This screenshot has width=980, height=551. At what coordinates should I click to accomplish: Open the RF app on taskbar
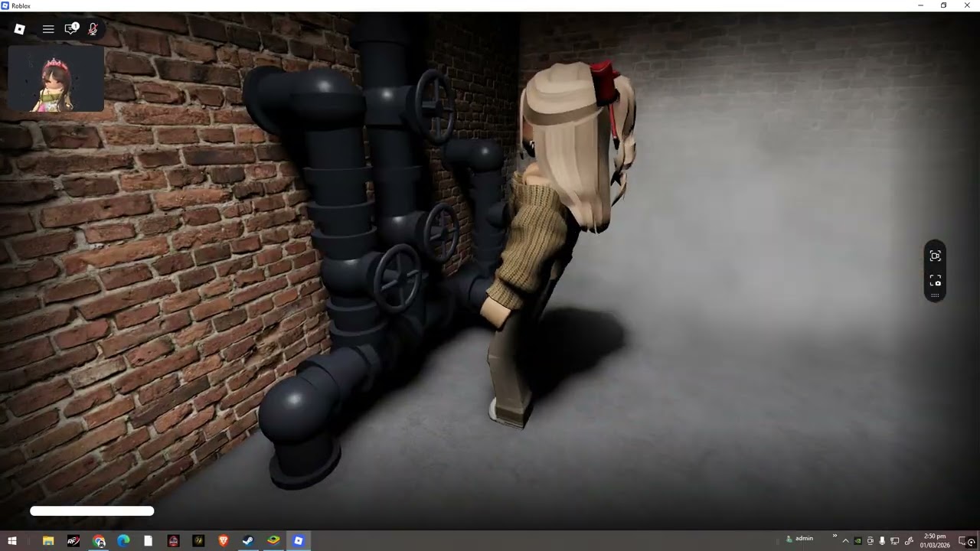point(73,540)
